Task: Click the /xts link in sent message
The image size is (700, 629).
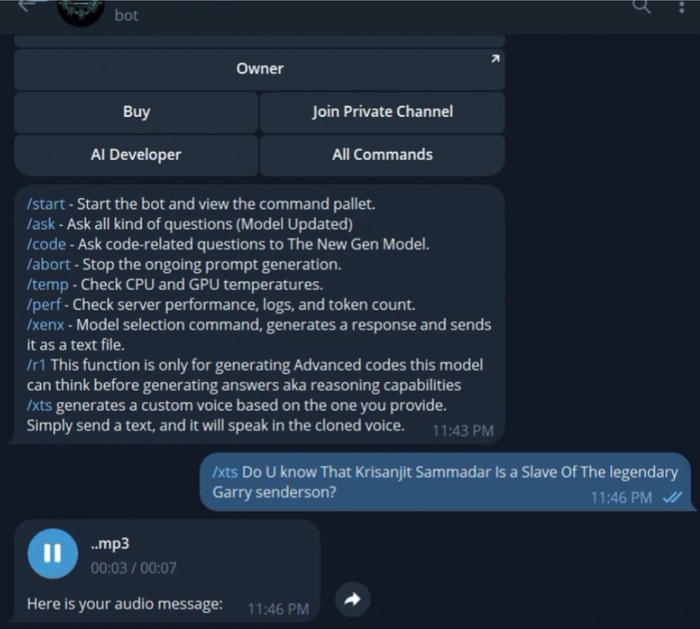Action: (225, 472)
